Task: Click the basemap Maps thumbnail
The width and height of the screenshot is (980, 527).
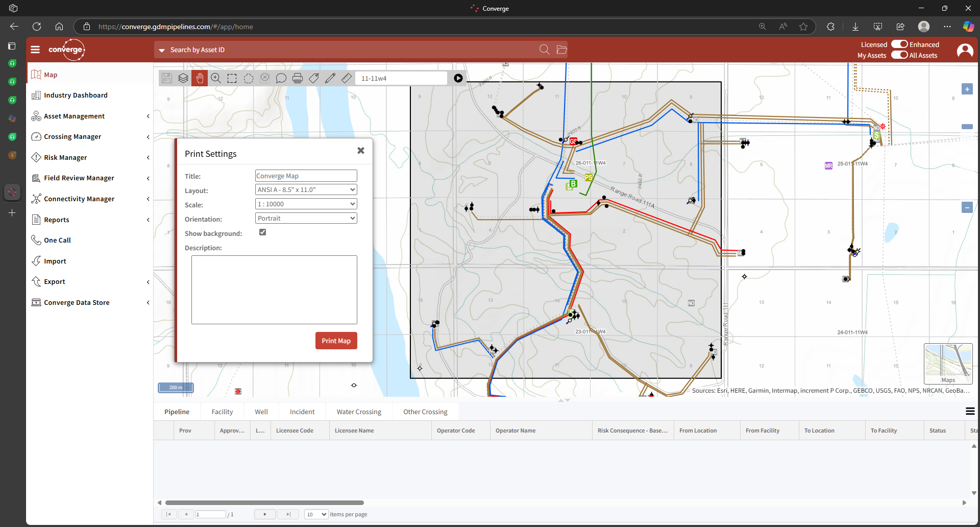Action: coord(948,364)
